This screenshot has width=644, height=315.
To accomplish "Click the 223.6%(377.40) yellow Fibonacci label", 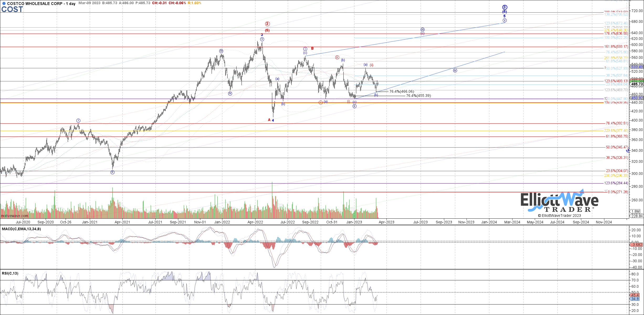I will pos(616,131).
